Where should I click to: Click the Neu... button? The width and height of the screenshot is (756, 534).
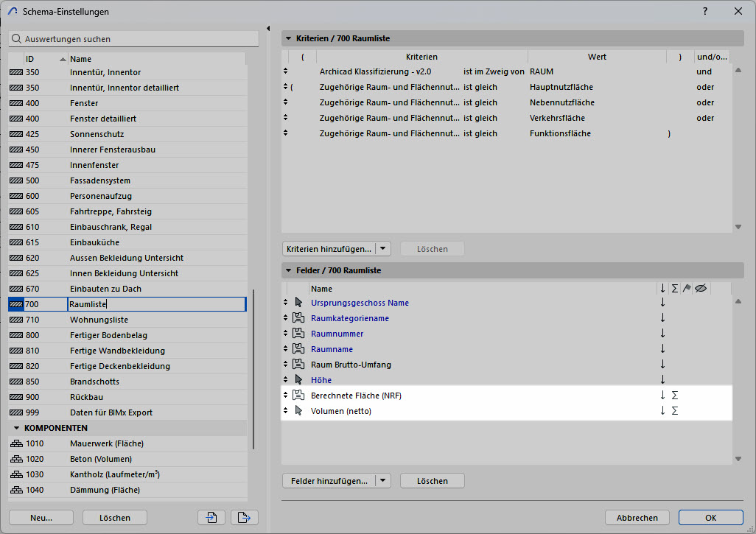(41, 518)
